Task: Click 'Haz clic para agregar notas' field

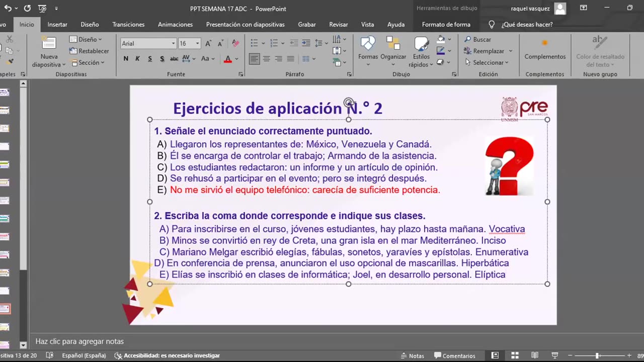Action: [79, 341]
